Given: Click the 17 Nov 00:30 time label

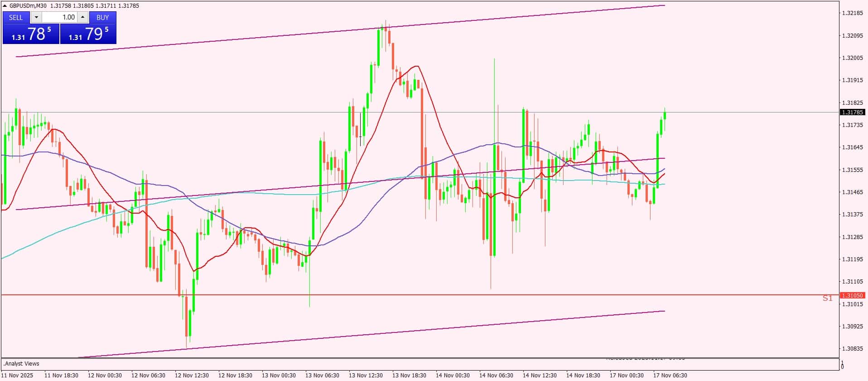Looking at the screenshot, I should (x=627, y=376).
